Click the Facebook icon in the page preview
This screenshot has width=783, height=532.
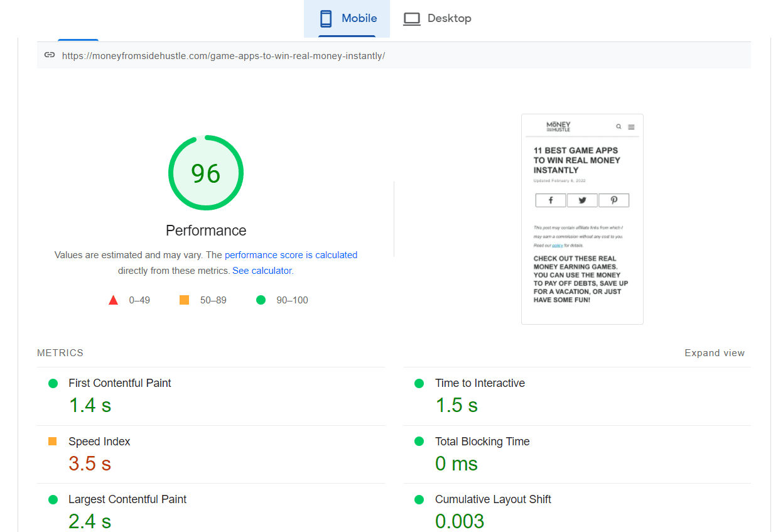click(x=551, y=200)
